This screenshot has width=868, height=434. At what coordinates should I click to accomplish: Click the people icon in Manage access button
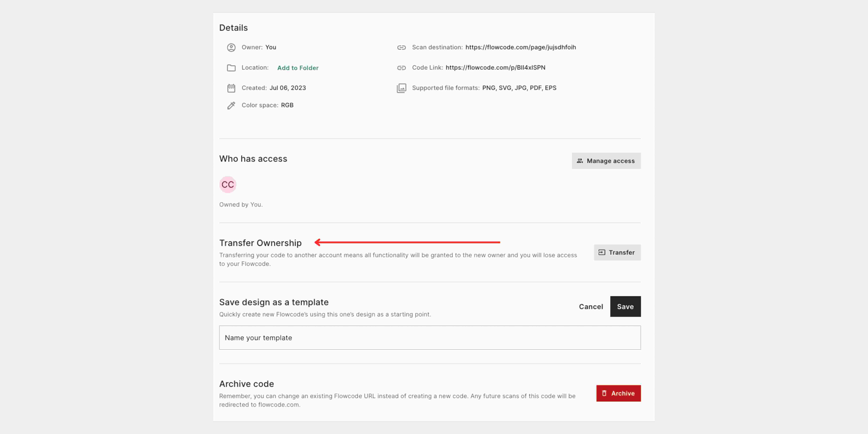pos(580,161)
